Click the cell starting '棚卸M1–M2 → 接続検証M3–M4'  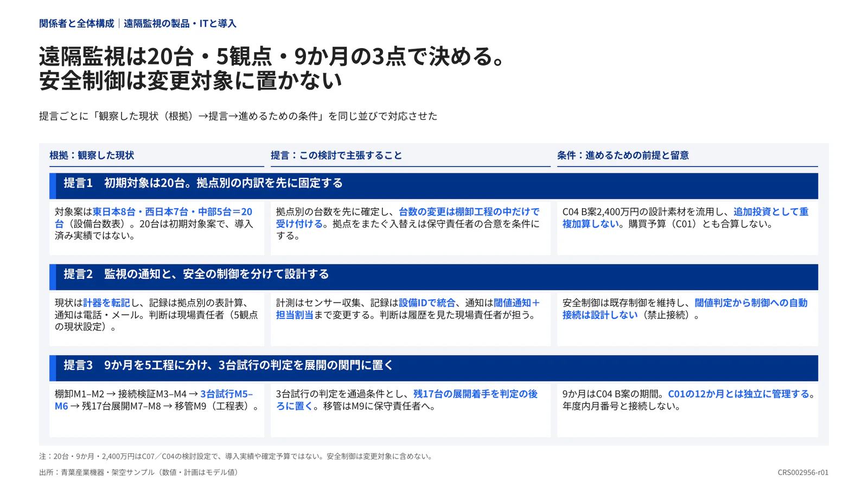pyautogui.click(x=157, y=410)
